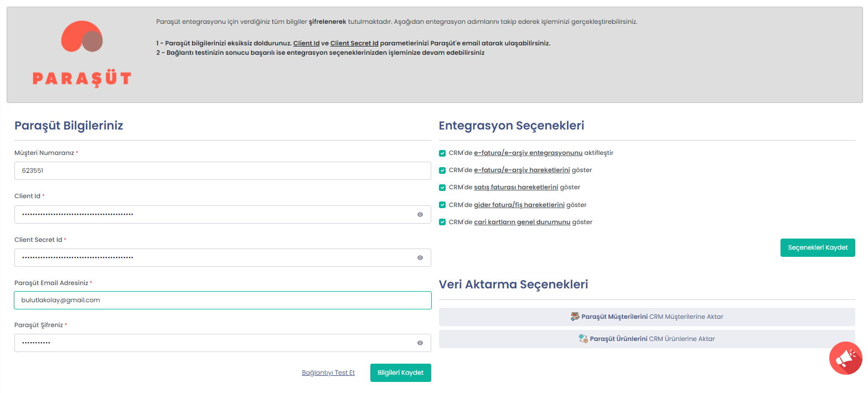Click the underlined Client Secret Id text
This screenshot has width=868, height=393.
[x=354, y=43]
